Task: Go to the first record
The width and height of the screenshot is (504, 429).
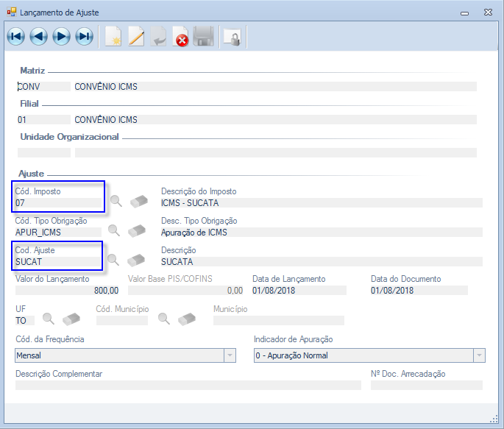Action: coord(16,37)
